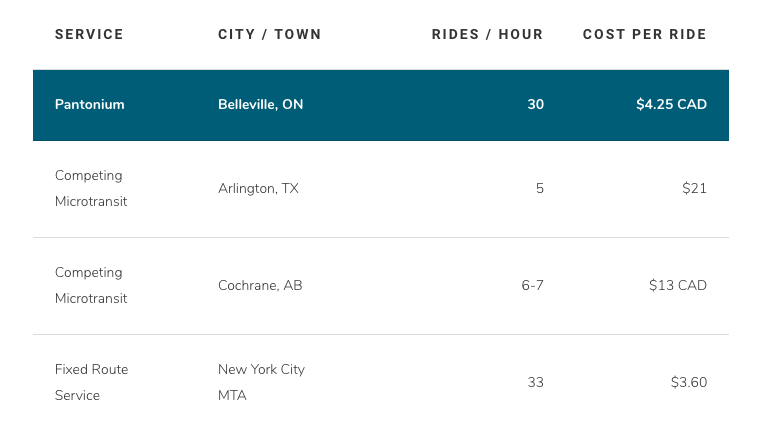Select the Pantonium cell in highlighted row
Image resolution: width=763 pixels, height=432 pixels.
tap(90, 105)
